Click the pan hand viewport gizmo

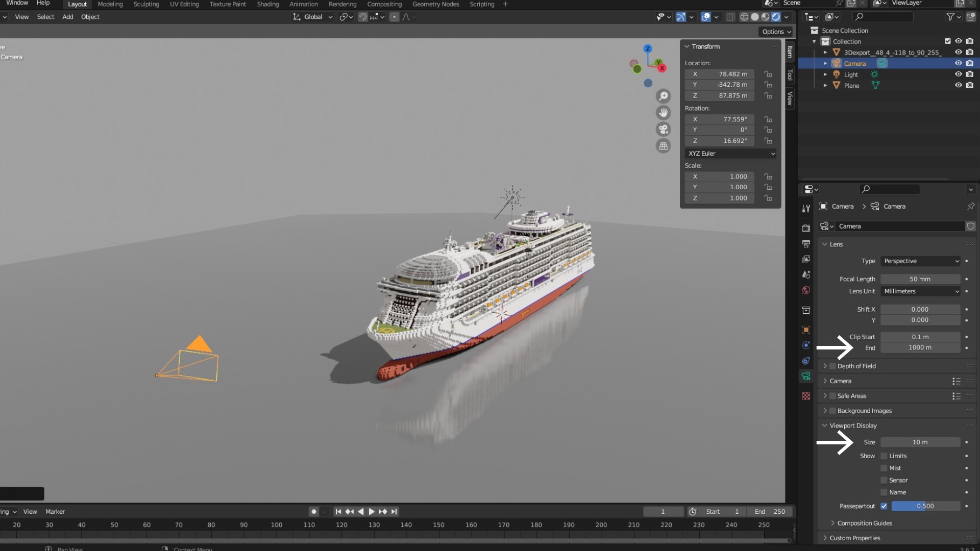coord(663,113)
